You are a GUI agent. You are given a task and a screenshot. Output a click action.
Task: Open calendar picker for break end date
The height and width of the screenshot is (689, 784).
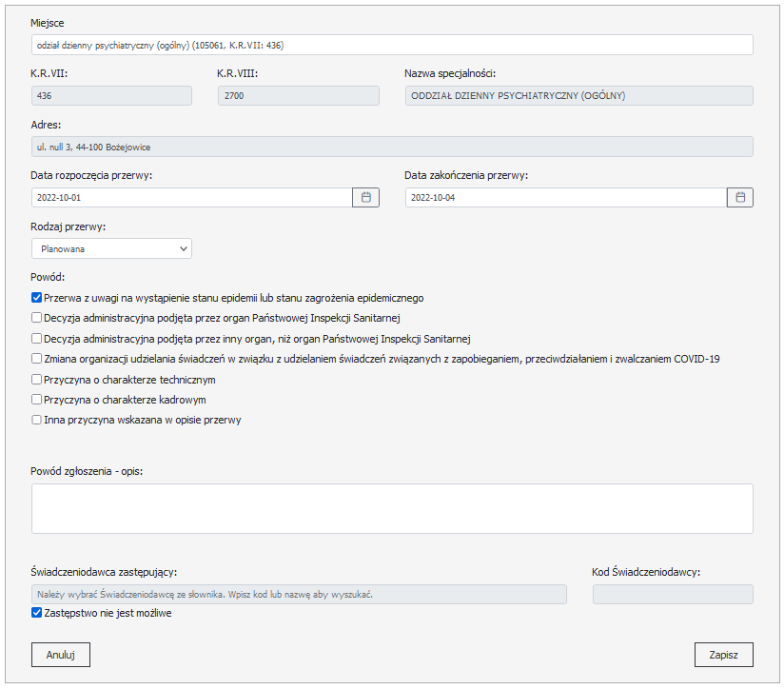[x=740, y=197]
